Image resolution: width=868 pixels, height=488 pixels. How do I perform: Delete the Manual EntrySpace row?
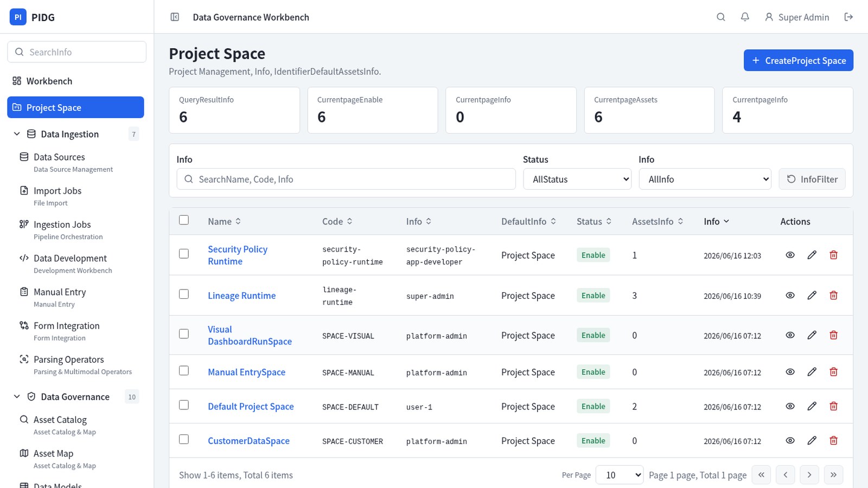click(x=833, y=372)
